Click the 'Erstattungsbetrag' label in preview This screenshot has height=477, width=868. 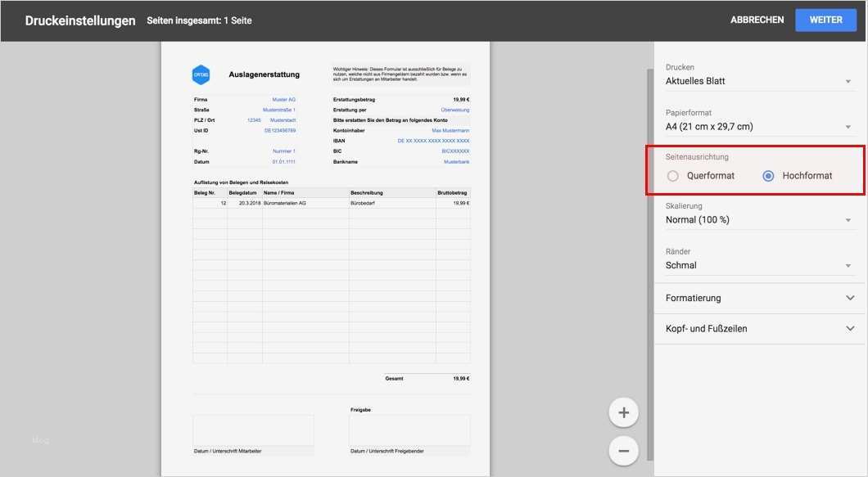(354, 100)
